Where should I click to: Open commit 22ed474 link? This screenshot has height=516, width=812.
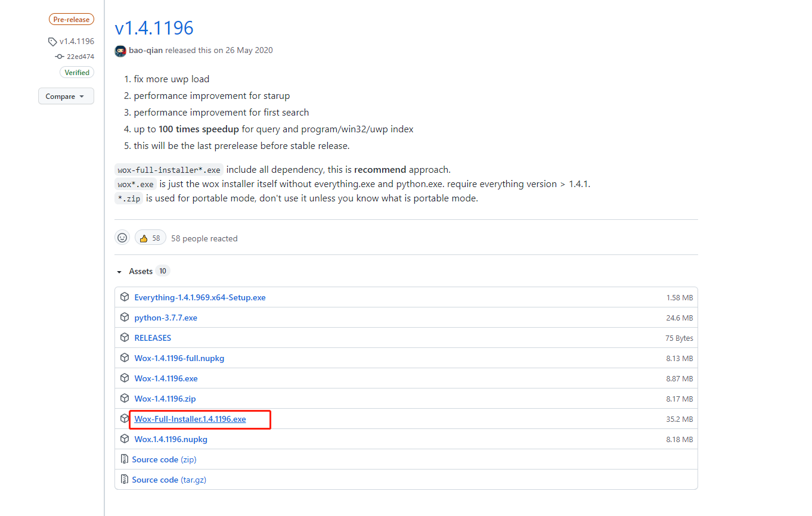point(80,57)
